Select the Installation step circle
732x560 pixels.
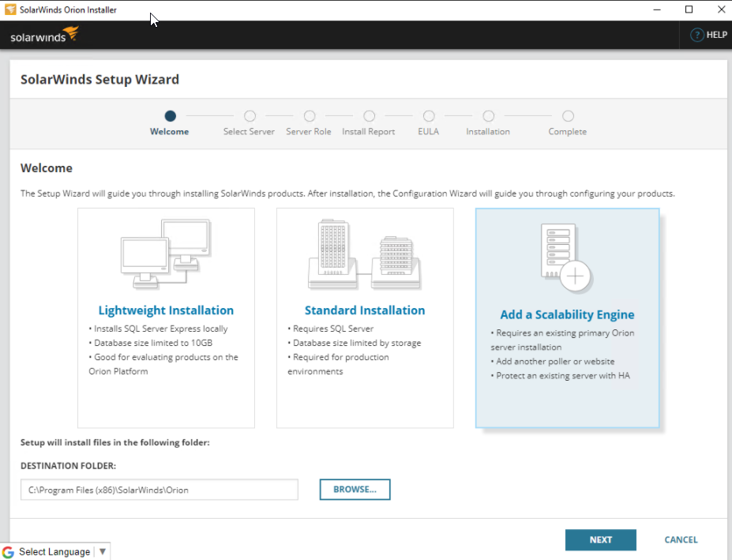[488, 116]
